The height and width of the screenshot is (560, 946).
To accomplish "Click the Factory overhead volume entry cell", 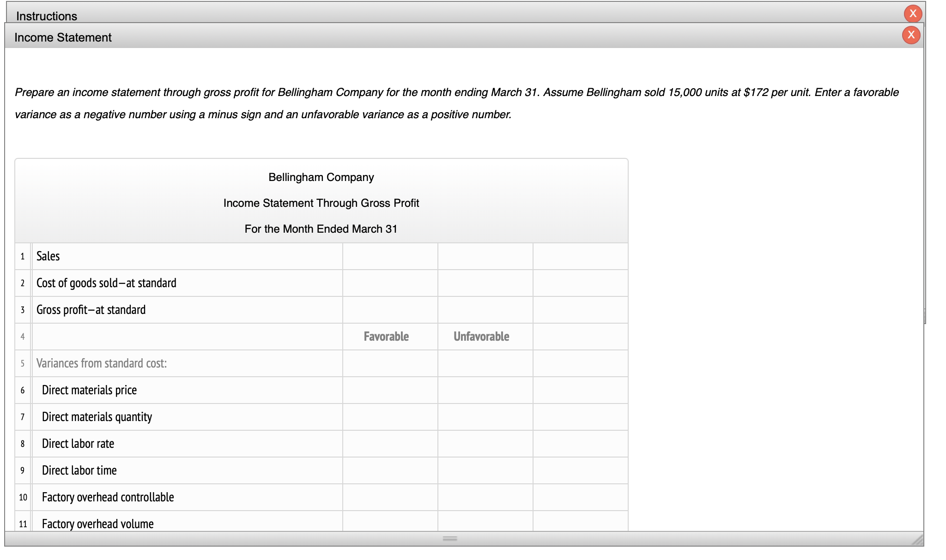I will pyautogui.click(x=389, y=524).
